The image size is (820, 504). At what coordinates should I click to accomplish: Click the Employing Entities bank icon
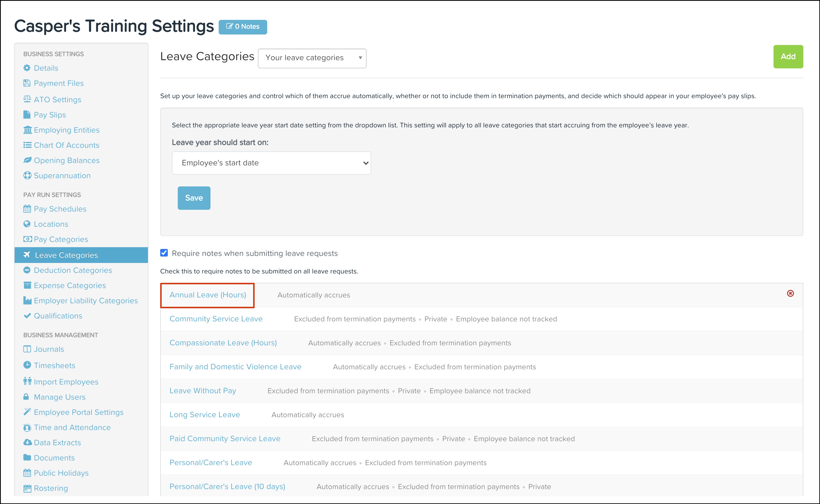click(x=27, y=130)
